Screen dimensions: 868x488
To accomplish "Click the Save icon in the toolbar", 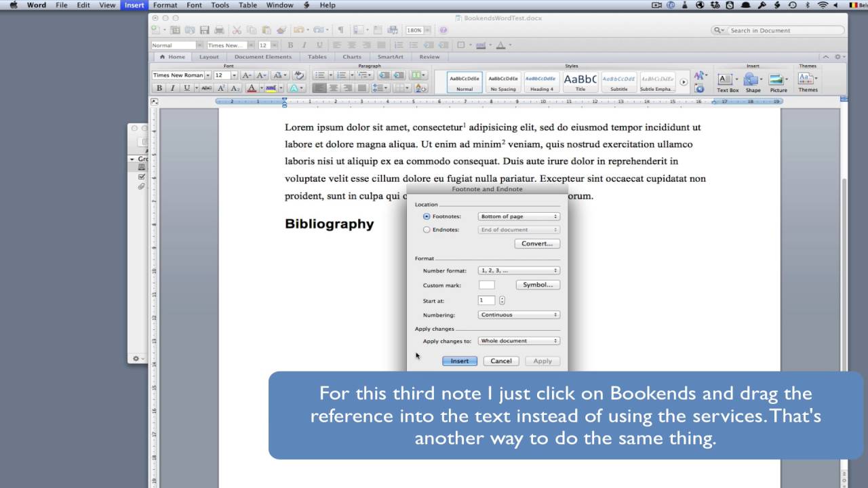I will [x=204, y=30].
